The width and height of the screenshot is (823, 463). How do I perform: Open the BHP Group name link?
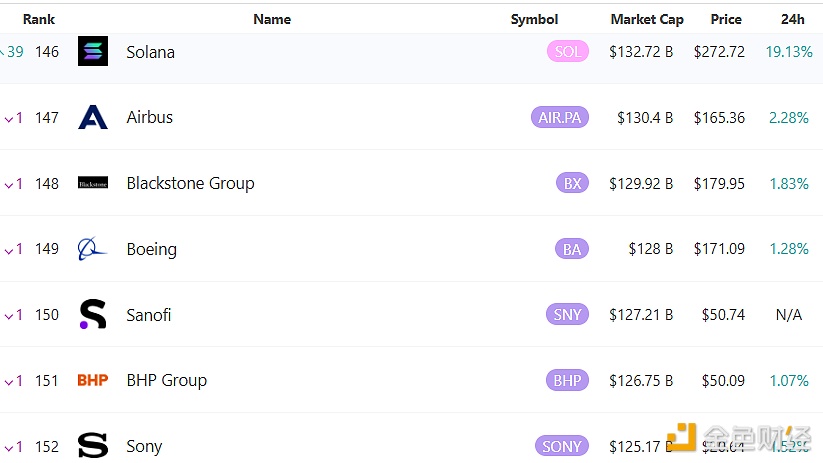[x=166, y=381]
